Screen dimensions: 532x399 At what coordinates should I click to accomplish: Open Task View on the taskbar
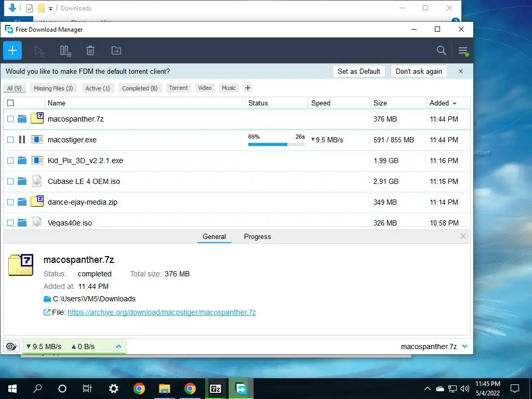point(87,389)
